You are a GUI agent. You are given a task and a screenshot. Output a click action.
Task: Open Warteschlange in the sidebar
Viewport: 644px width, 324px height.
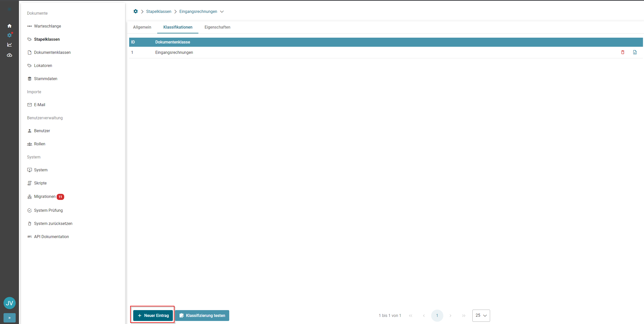(48, 26)
